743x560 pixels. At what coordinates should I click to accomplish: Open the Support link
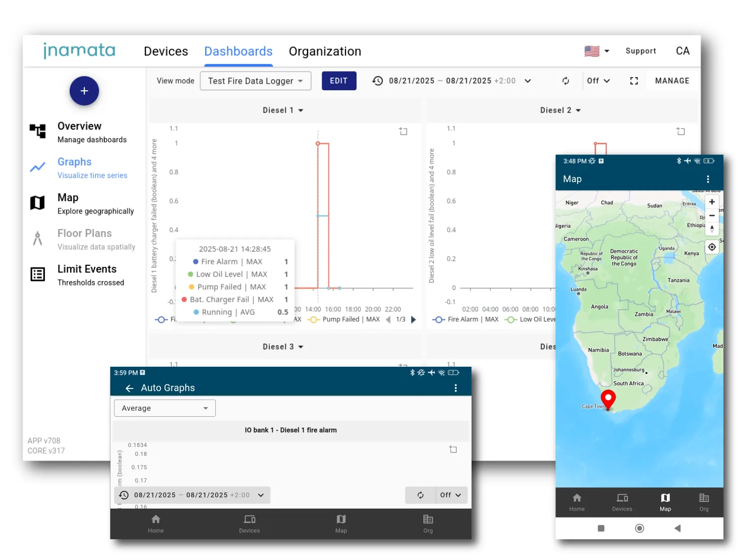pos(641,51)
